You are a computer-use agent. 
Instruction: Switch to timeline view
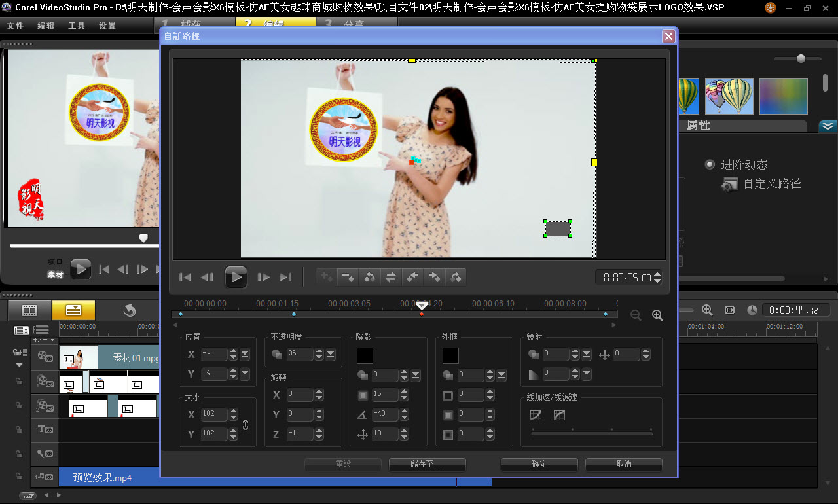pyautogui.click(x=73, y=310)
